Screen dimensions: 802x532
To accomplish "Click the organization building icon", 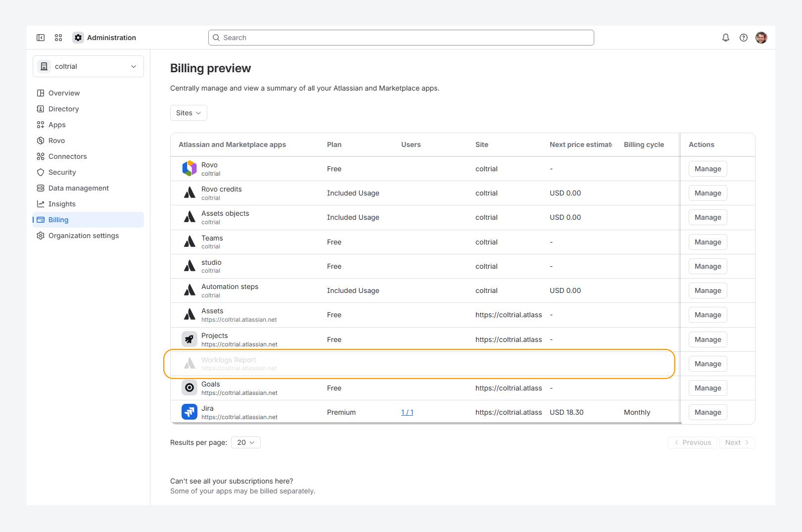I will [x=44, y=66].
